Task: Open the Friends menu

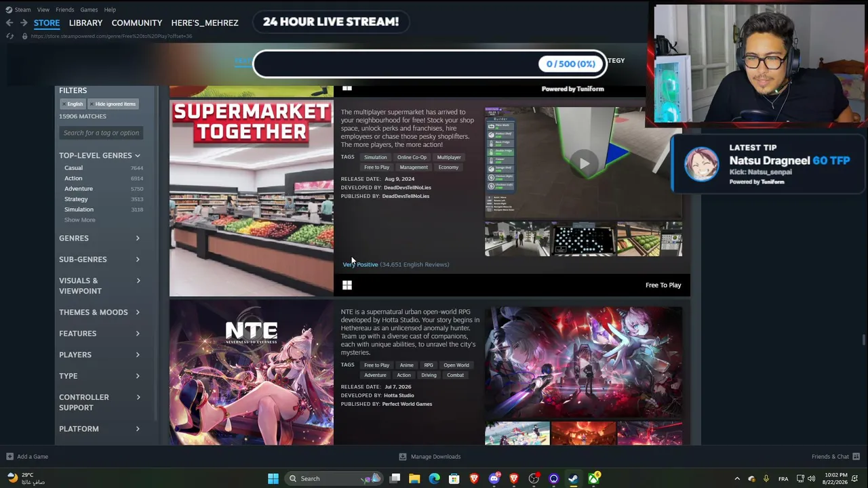Action: [65, 10]
